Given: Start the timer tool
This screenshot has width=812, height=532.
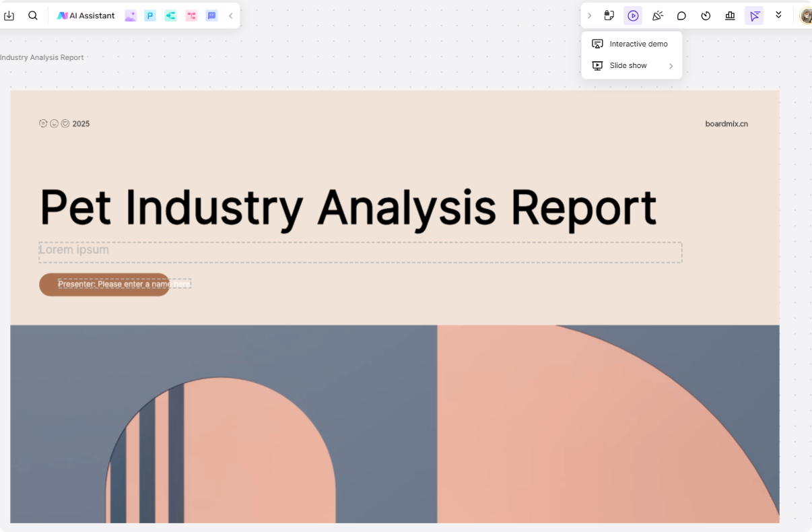Looking at the screenshot, I should [x=706, y=15].
